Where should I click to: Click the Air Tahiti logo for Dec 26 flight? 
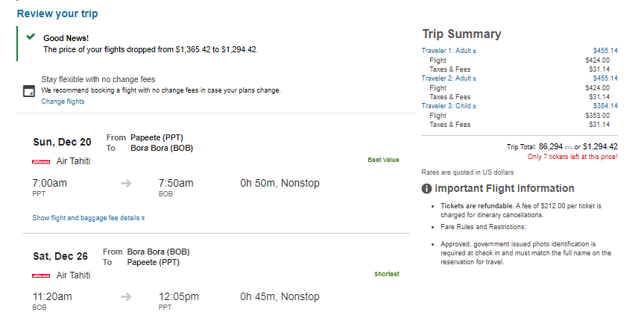click(x=41, y=275)
